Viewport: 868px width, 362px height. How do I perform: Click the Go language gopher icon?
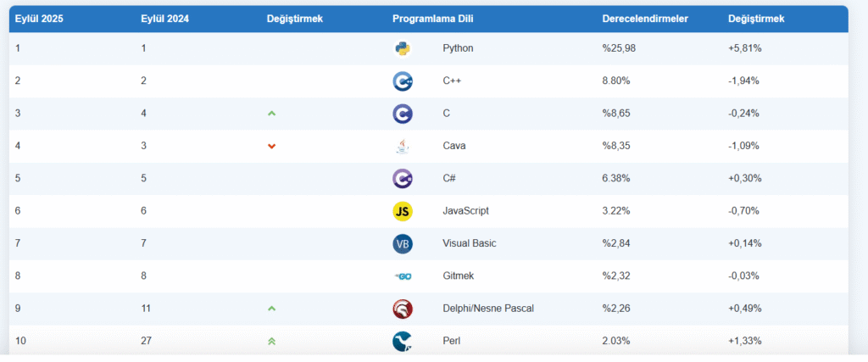[x=403, y=276]
